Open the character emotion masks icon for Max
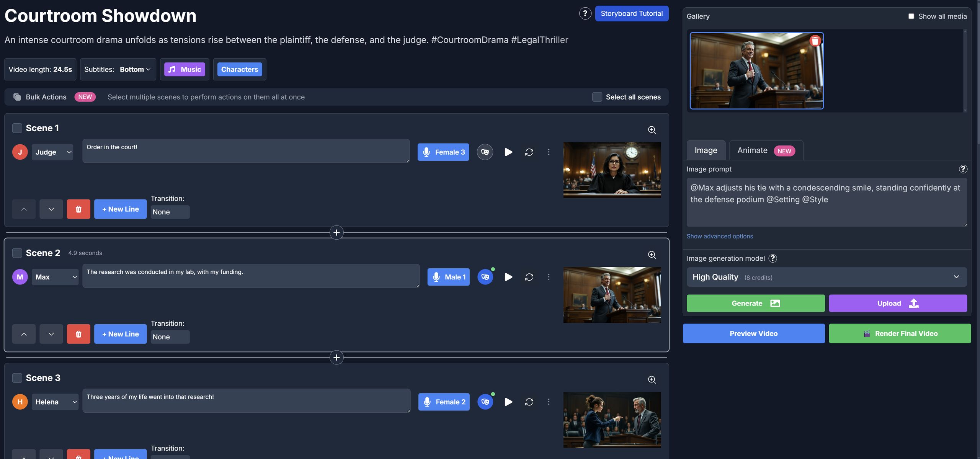 pyautogui.click(x=485, y=277)
